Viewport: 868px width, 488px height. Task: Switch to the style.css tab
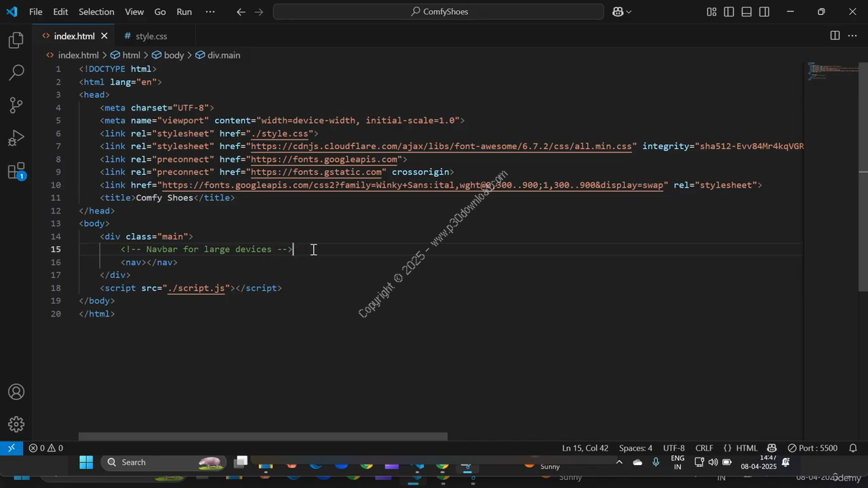click(x=151, y=36)
